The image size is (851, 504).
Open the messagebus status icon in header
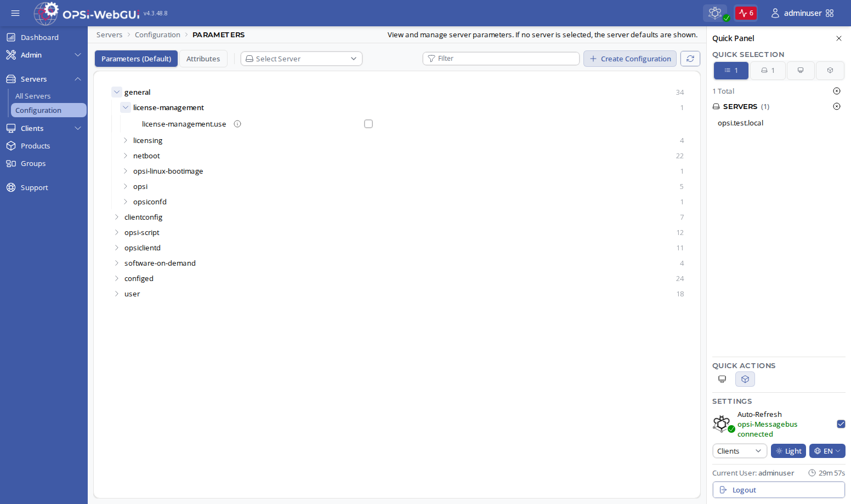tap(715, 13)
